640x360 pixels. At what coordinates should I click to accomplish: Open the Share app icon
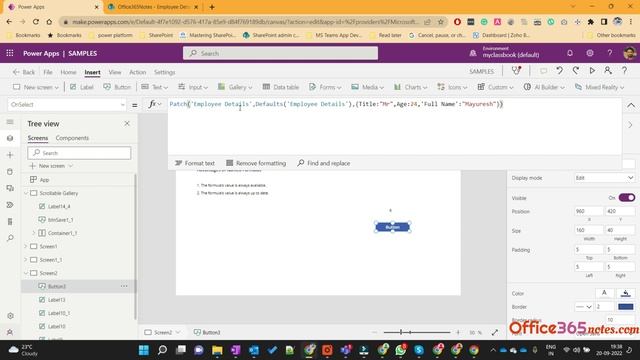(x=608, y=71)
